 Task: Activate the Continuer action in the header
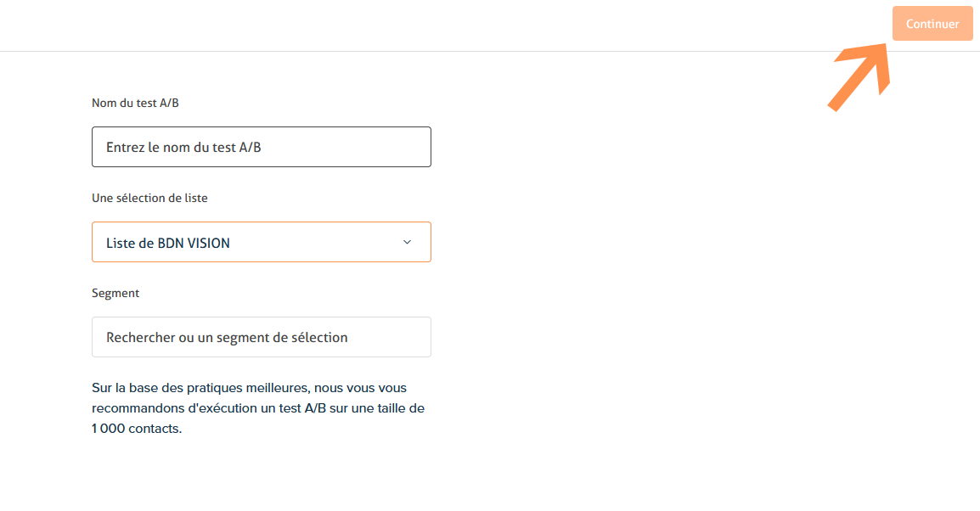(932, 23)
